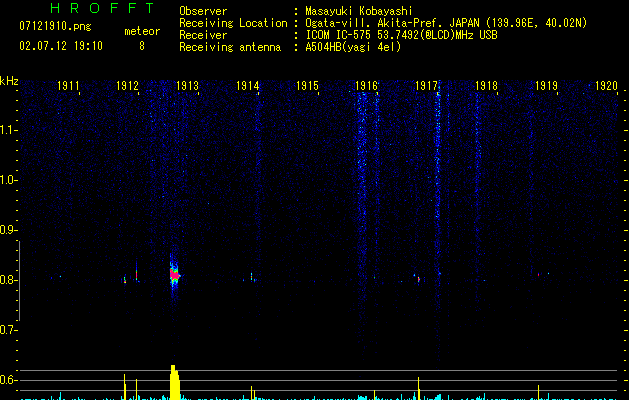This screenshot has width=629, height=400.
Task: Click the ICOM IC-575 receiver text
Action: tap(401, 35)
